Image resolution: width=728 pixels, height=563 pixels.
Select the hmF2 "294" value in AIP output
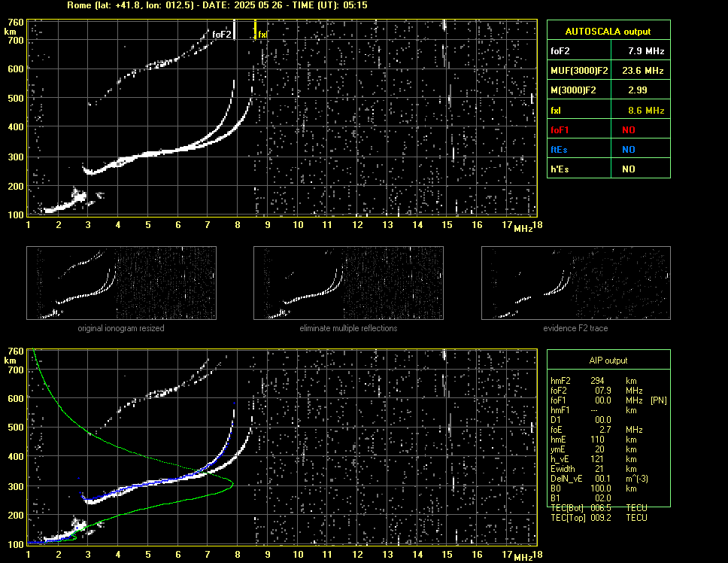tap(597, 381)
